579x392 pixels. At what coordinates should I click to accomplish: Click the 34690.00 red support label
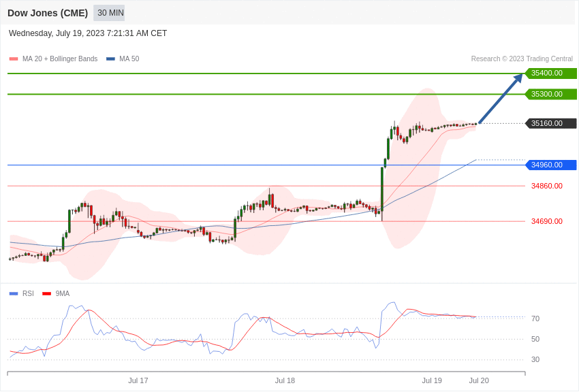(547, 221)
